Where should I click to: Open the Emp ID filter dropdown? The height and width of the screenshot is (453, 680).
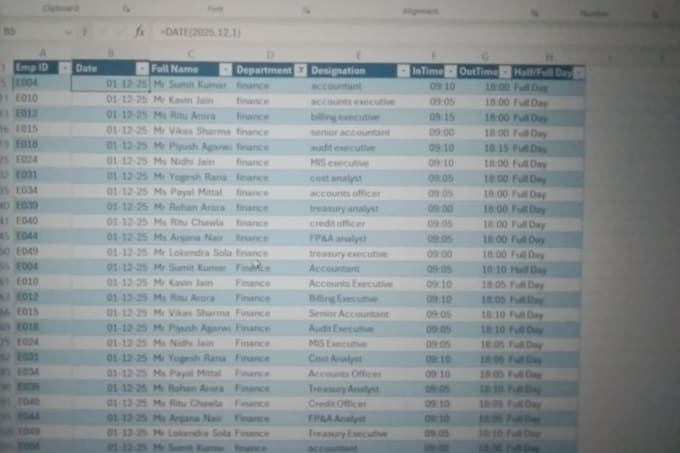pos(65,68)
